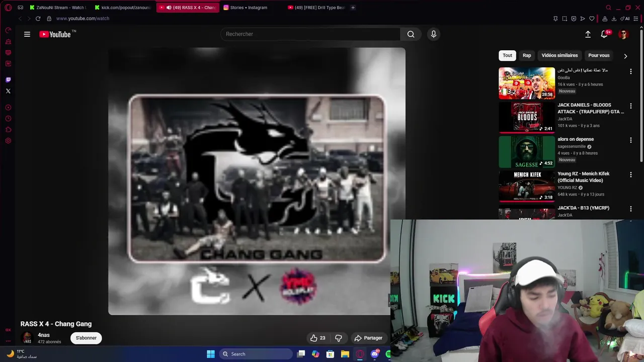Screen dimensions: 644x362
Task: Switch to the FREE Drill Type Beat tab
Action: 317,8
